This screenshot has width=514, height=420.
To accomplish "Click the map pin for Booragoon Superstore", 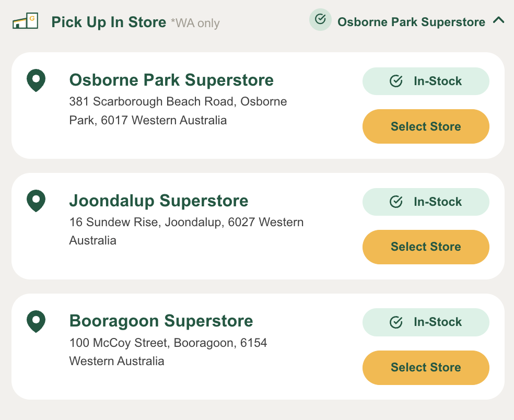I will click(36, 321).
